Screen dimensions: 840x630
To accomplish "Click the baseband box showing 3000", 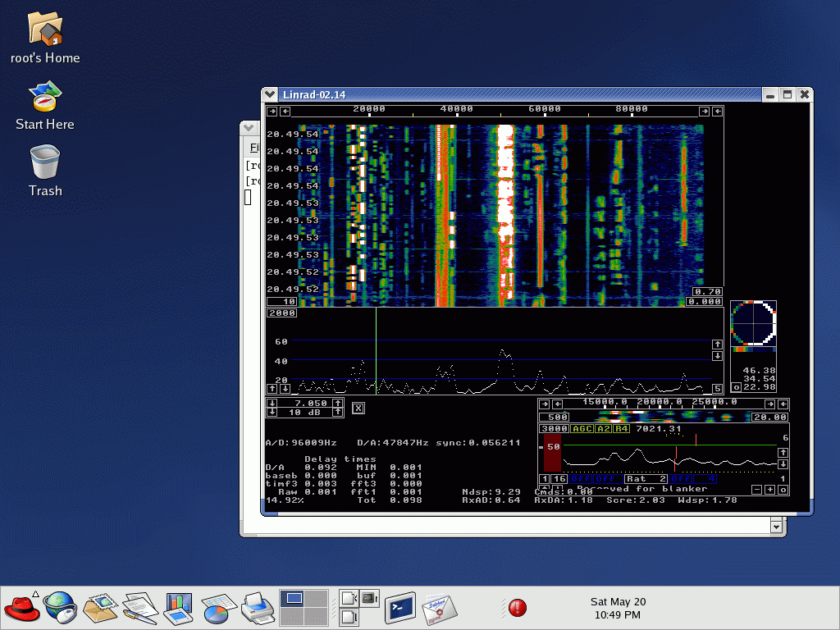I will pyautogui.click(x=554, y=428).
